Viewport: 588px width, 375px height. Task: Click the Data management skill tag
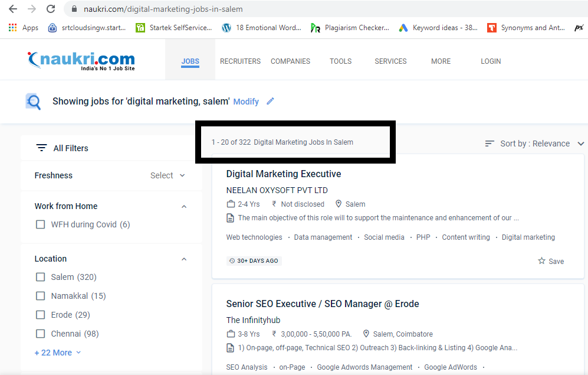coord(323,237)
